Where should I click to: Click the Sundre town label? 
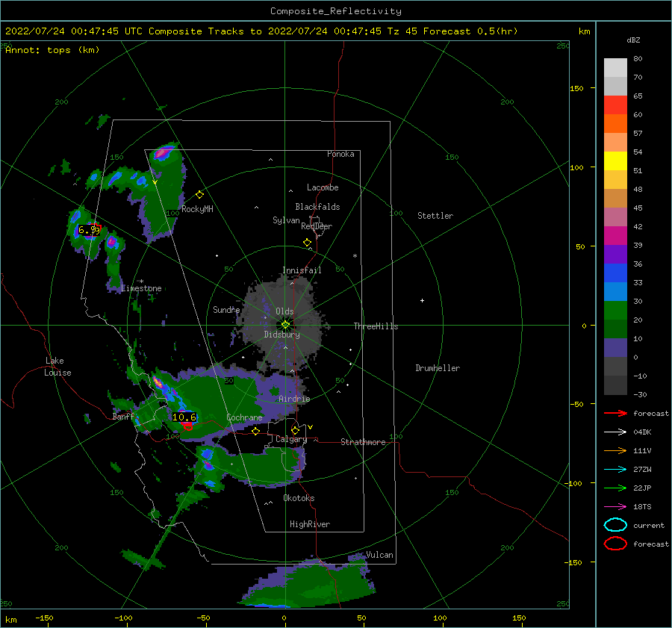pyautogui.click(x=226, y=309)
